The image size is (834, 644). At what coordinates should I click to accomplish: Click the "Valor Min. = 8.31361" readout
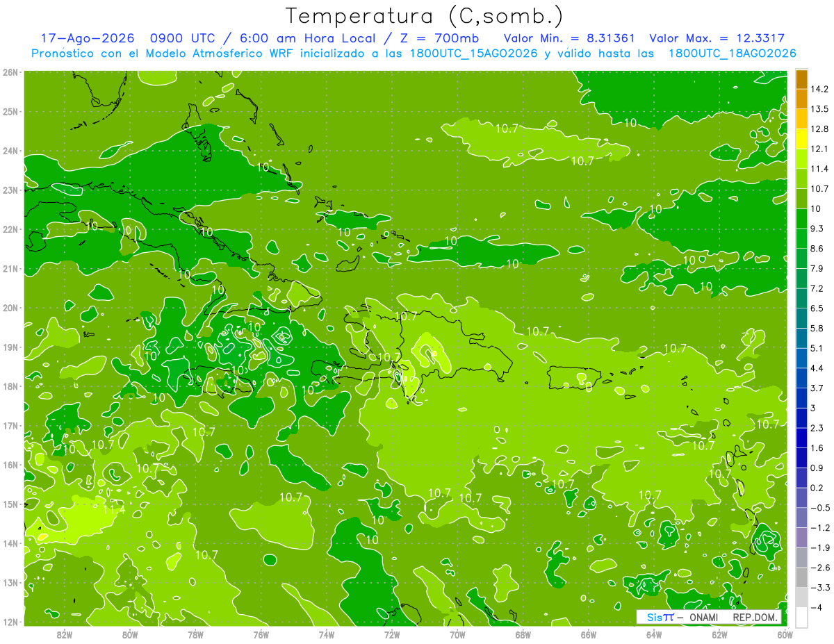(569, 38)
